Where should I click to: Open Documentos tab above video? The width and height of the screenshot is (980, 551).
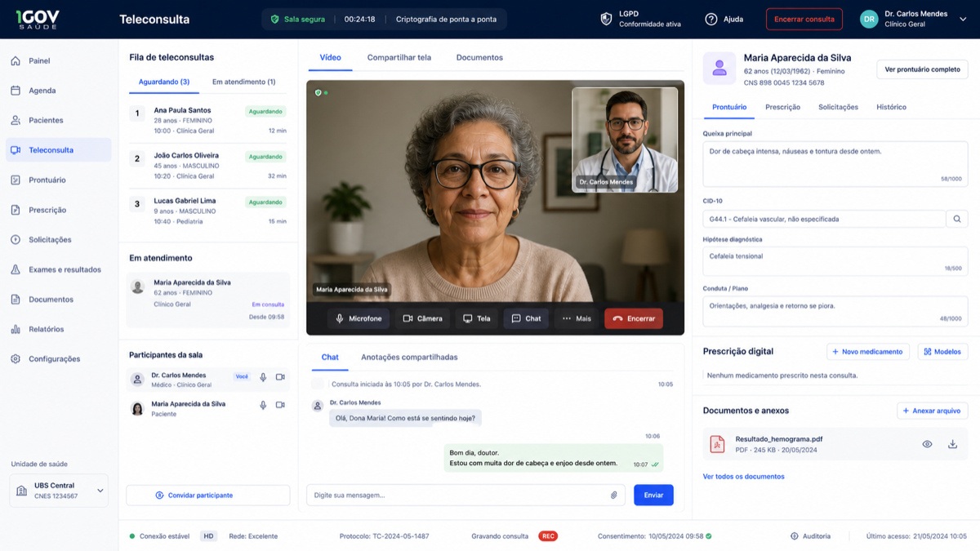tap(479, 58)
